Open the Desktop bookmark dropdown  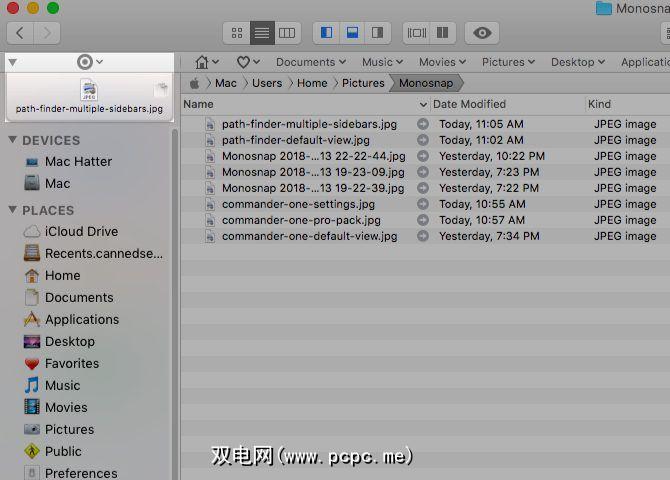[578, 62]
